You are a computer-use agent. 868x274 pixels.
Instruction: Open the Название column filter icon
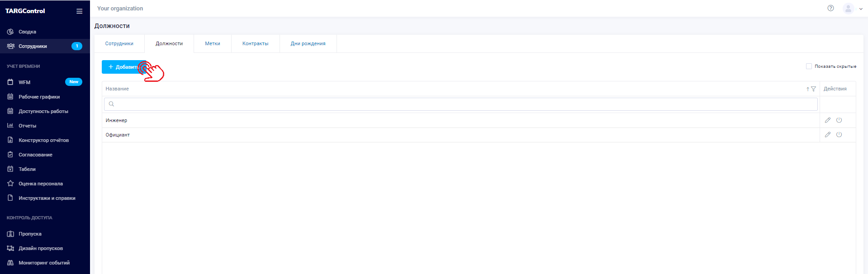(x=813, y=89)
